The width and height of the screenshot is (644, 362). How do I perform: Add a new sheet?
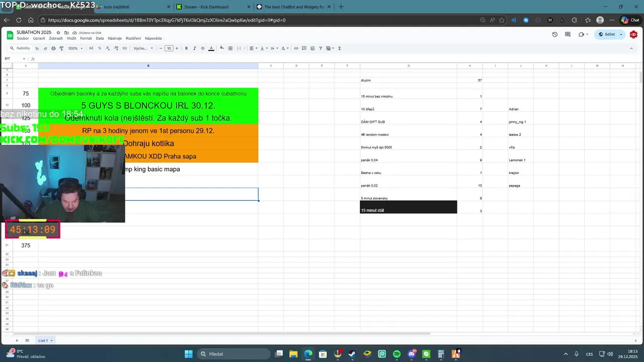[17, 340]
